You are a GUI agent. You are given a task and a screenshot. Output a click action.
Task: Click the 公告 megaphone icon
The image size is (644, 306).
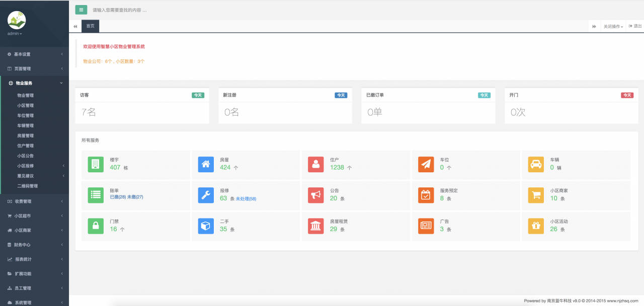pyautogui.click(x=316, y=195)
